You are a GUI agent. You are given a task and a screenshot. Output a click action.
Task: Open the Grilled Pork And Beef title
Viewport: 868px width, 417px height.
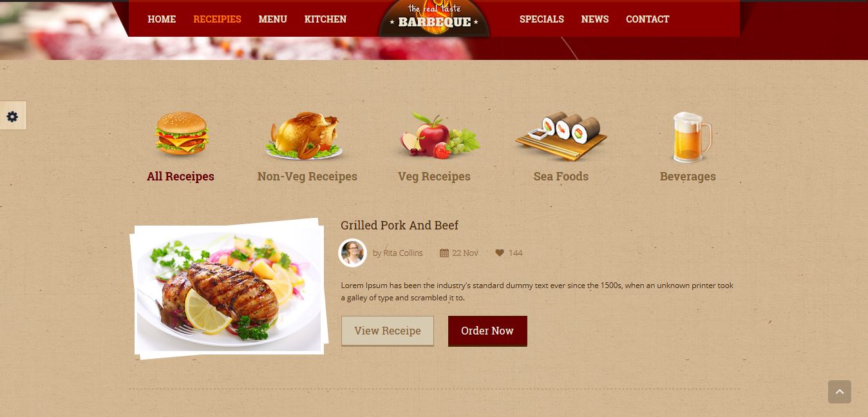[400, 226]
